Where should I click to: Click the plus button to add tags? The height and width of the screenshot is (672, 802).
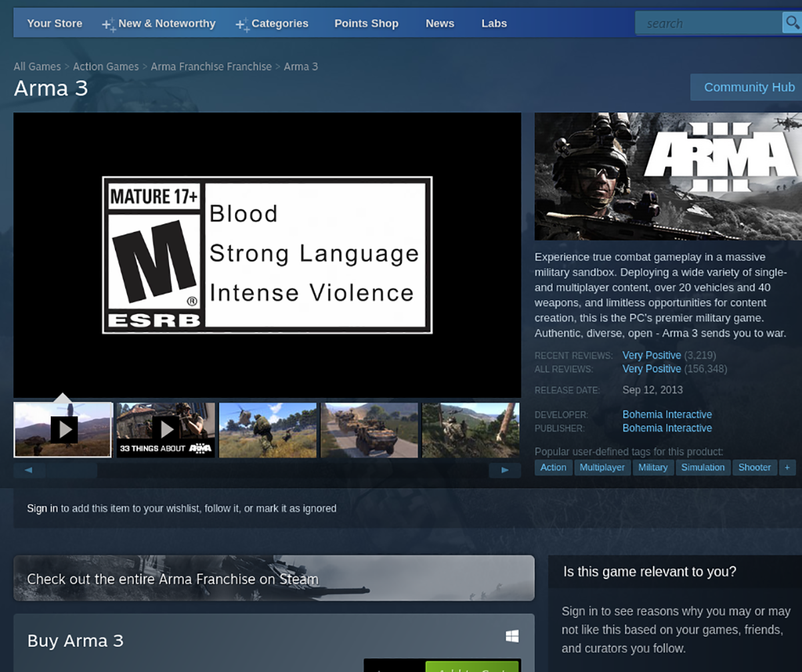pyautogui.click(x=787, y=467)
